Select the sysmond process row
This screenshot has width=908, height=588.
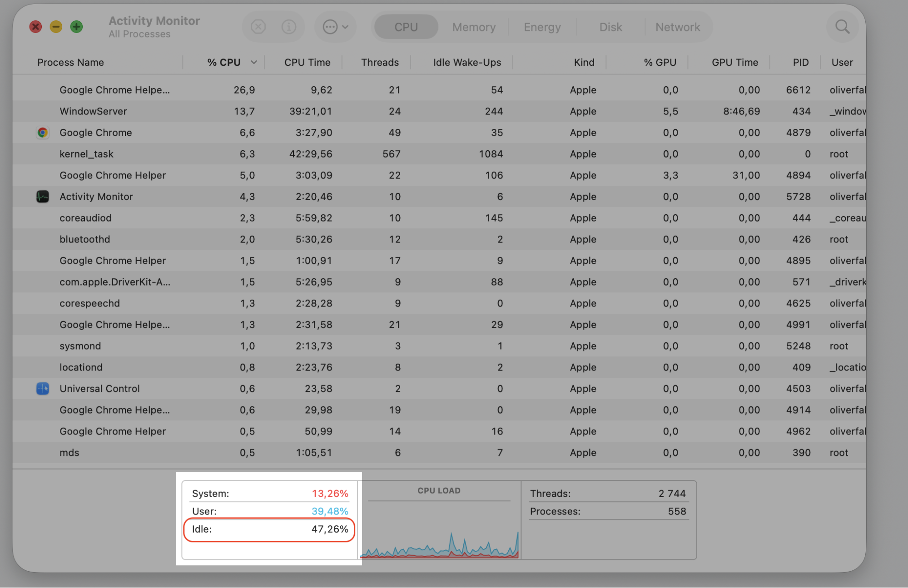click(439, 346)
